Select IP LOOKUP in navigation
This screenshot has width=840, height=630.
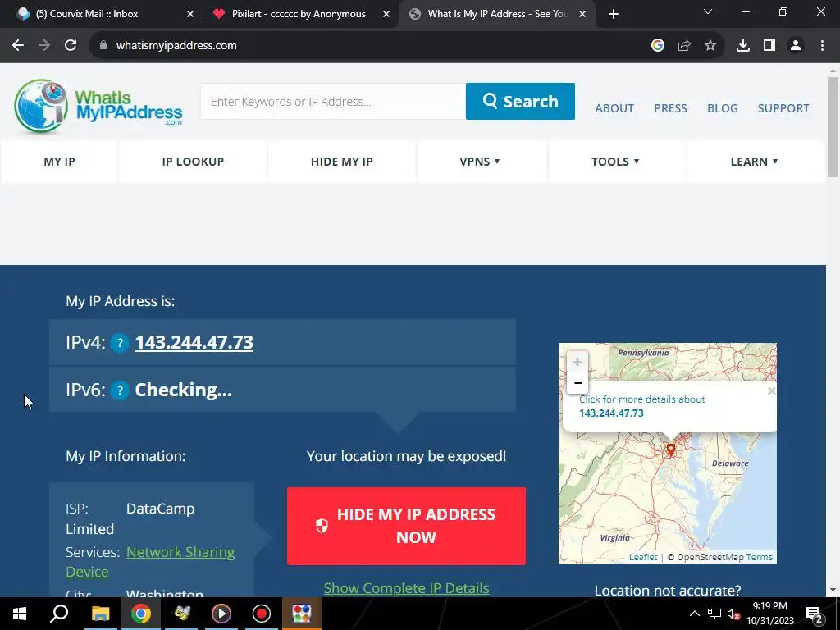(x=193, y=162)
